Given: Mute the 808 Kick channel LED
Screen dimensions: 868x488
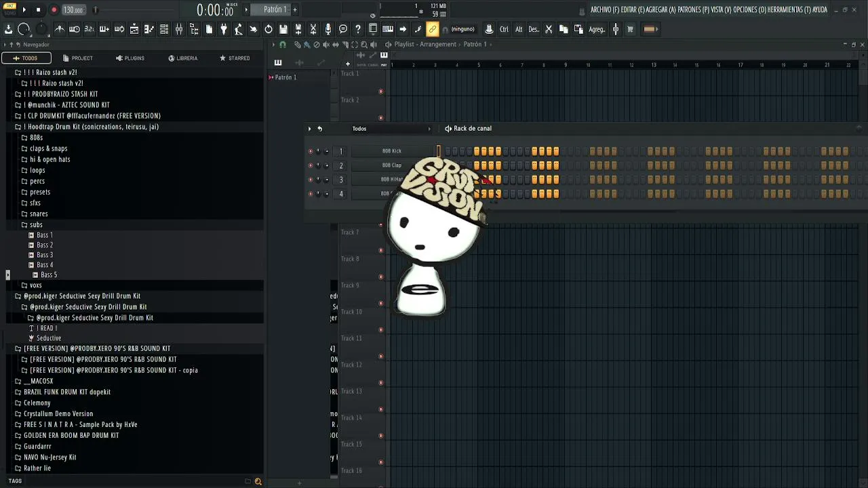Looking at the screenshot, I should tap(311, 151).
